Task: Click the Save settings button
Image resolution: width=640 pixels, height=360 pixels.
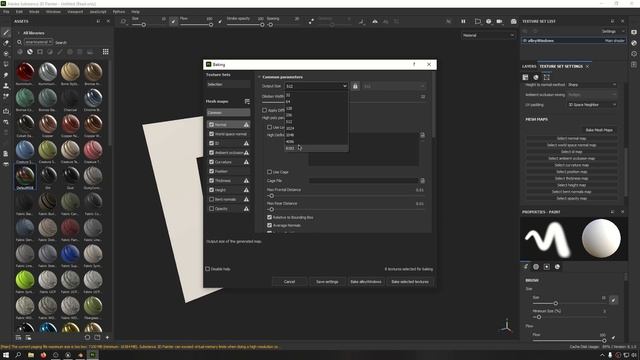Action: 327,282
